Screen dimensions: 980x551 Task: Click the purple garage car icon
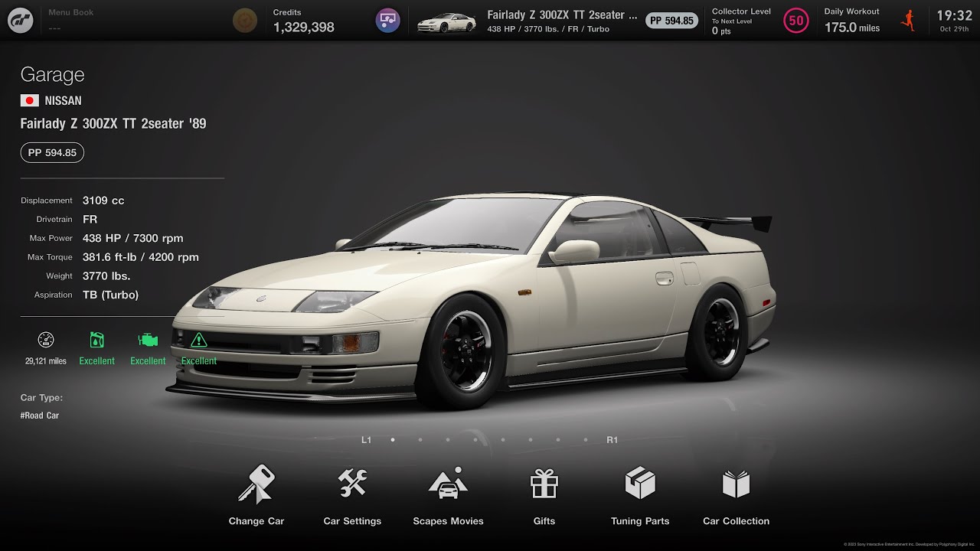coord(388,20)
